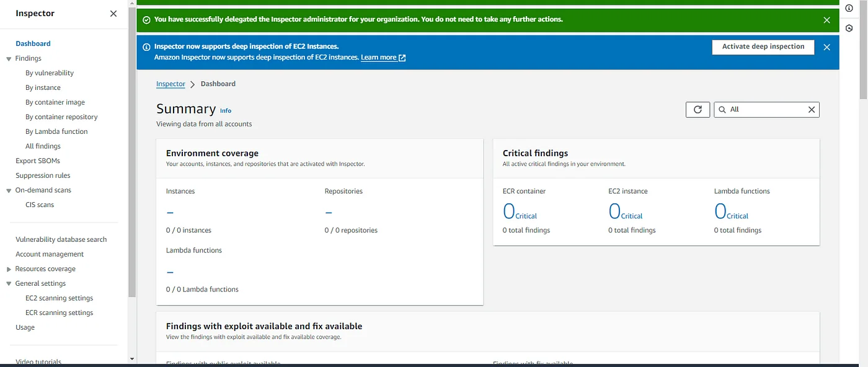
Task: Dismiss the green success notification banner
Action: pyautogui.click(x=826, y=20)
